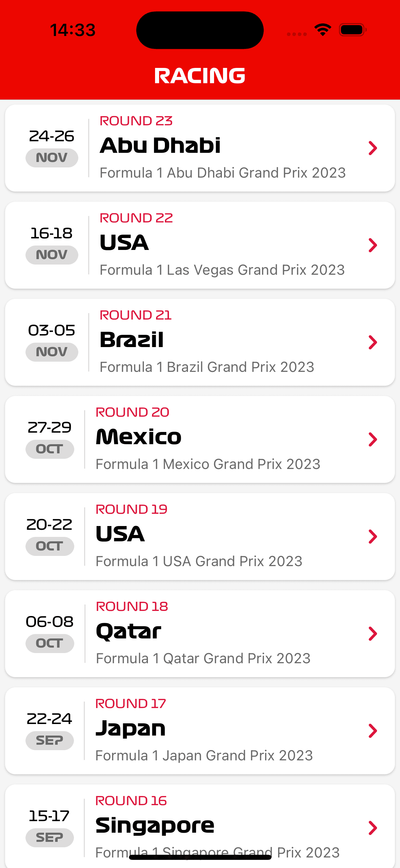Viewport: 400px width, 868px height.
Task: Open the Abu Dhabi race title
Action: 160,146
